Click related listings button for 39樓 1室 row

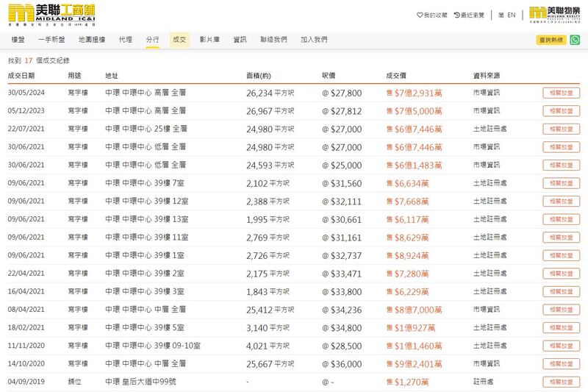561,255
